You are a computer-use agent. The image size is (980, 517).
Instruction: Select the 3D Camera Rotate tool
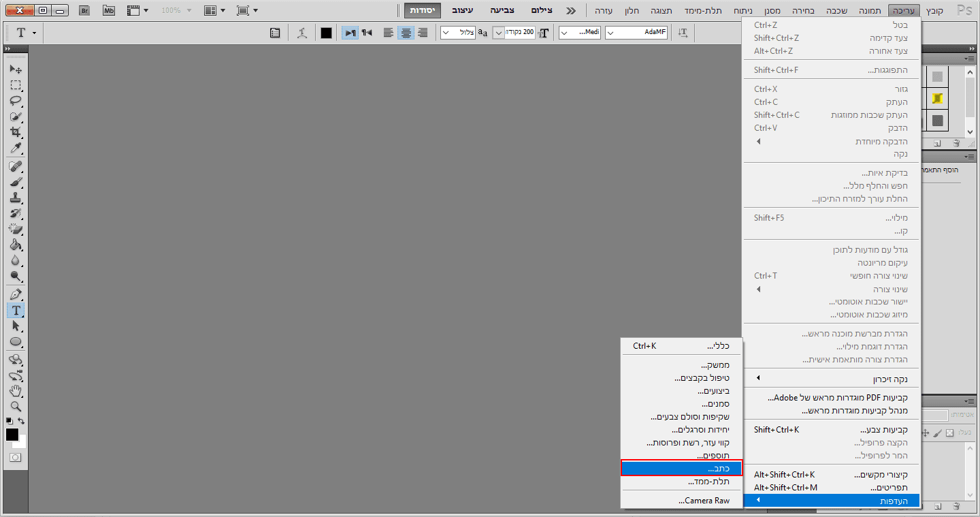click(x=16, y=375)
